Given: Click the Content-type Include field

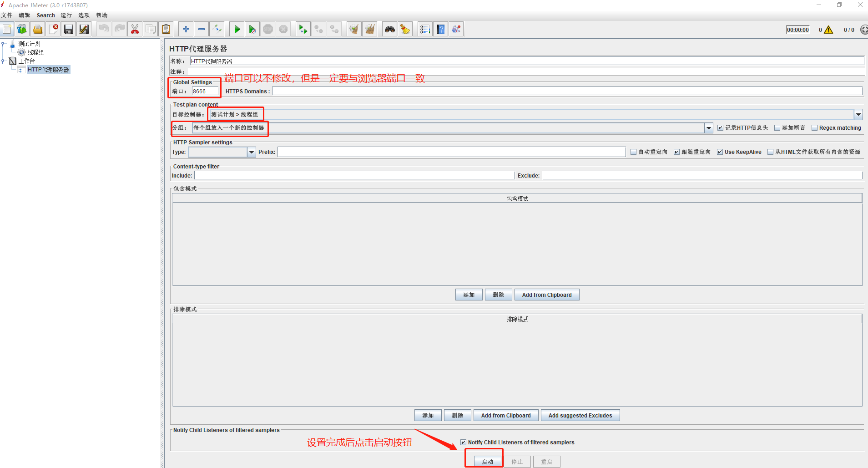Looking at the screenshot, I should pyautogui.click(x=354, y=176).
